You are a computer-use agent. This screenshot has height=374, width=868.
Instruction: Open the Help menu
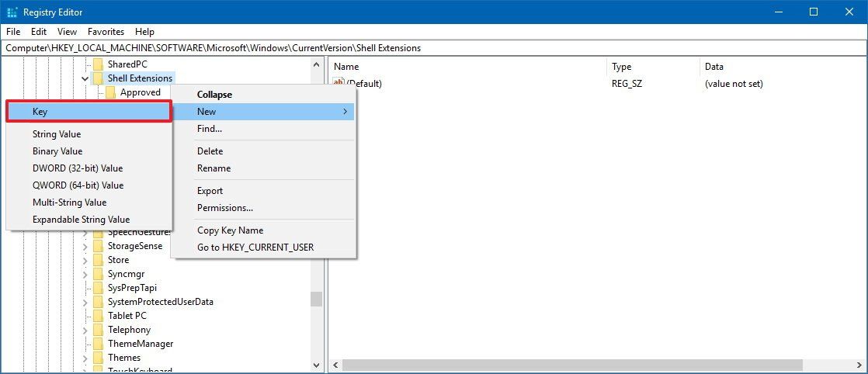click(x=144, y=32)
